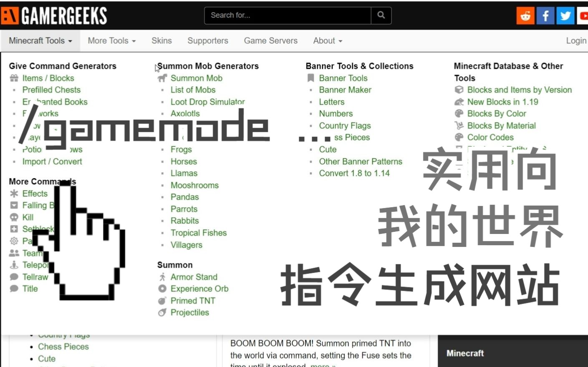Click the asterisk icon beside Effects
Image resolution: width=588 pixels, height=367 pixels.
14,194
